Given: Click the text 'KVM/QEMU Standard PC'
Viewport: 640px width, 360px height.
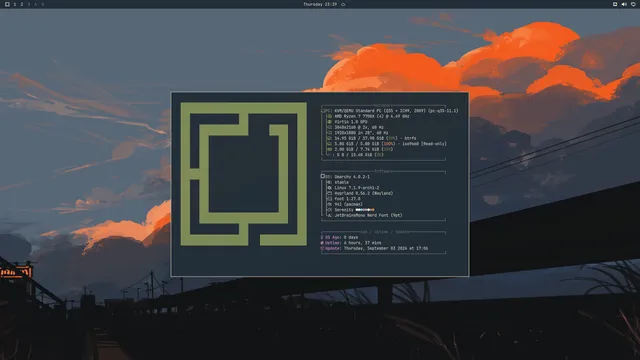Looking at the screenshot, I should (x=359, y=111).
